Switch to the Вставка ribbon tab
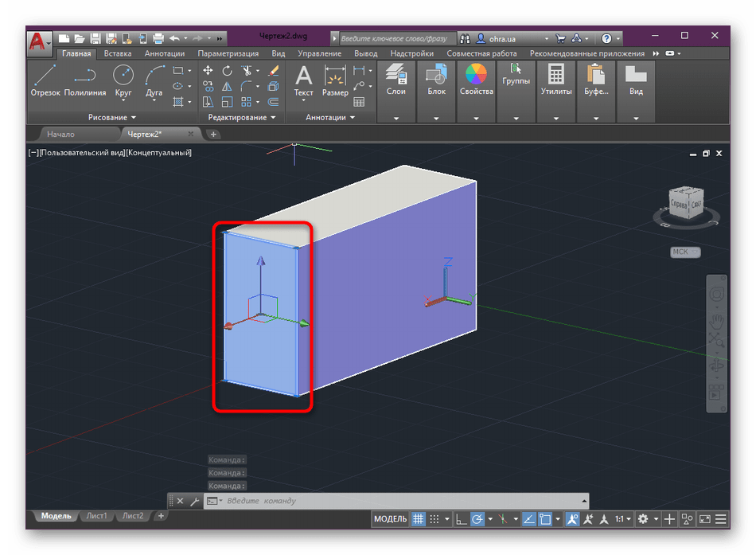The width and height of the screenshot is (756, 555). point(118,53)
